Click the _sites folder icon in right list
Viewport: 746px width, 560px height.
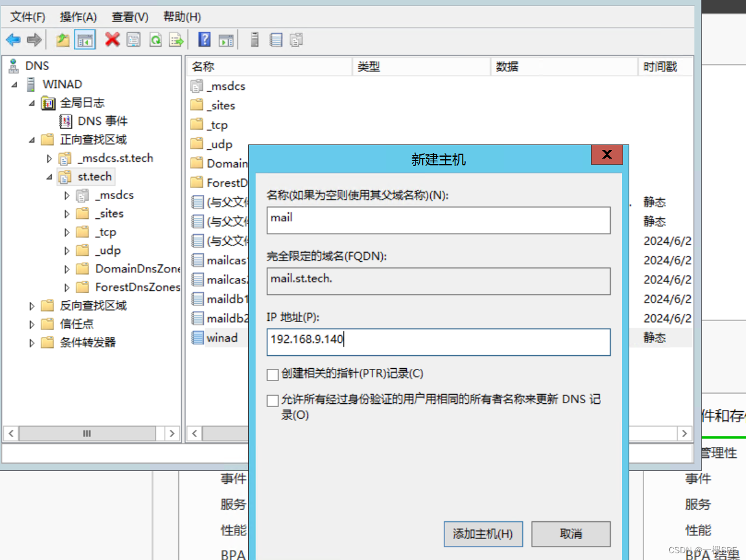[197, 105]
